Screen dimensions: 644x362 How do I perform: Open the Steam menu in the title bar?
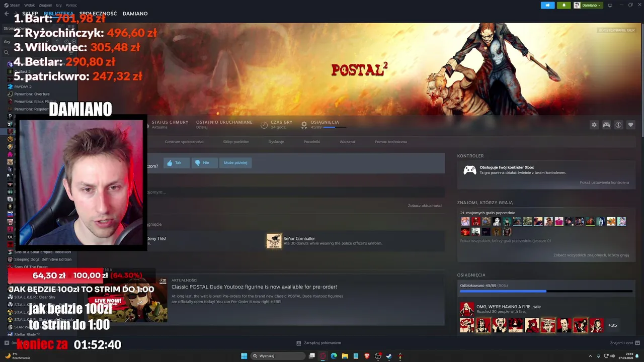(12, 5)
